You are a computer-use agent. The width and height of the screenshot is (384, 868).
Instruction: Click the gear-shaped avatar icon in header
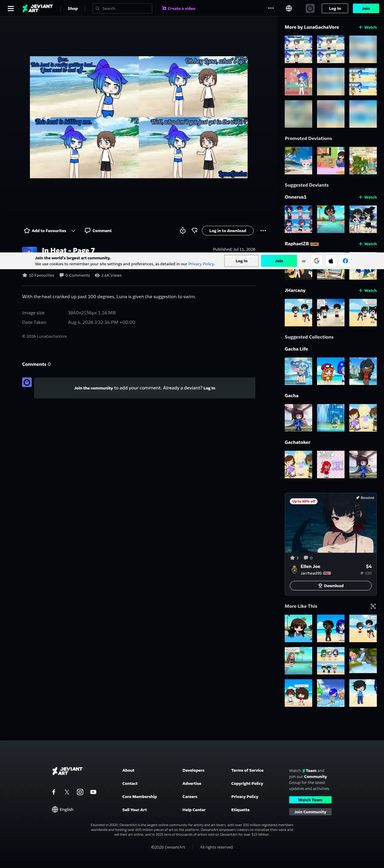pyautogui.click(x=310, y=8)
